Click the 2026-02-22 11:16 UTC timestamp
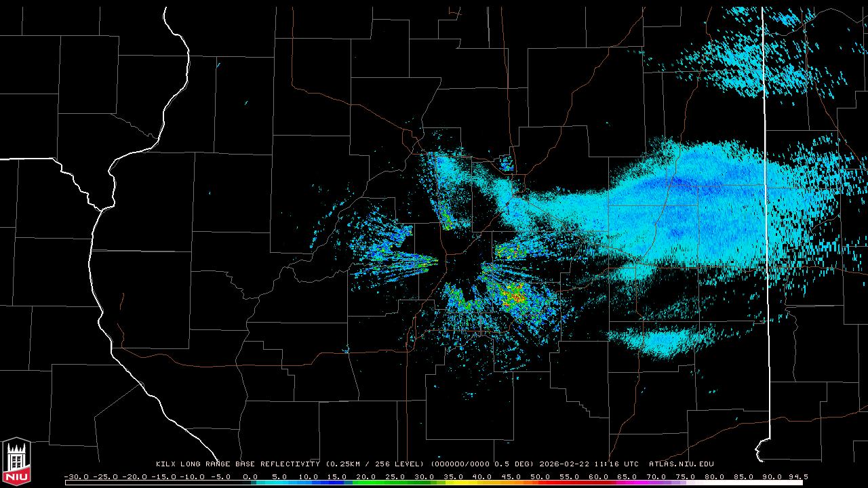The image size is (868, 488). coord(589,464)
